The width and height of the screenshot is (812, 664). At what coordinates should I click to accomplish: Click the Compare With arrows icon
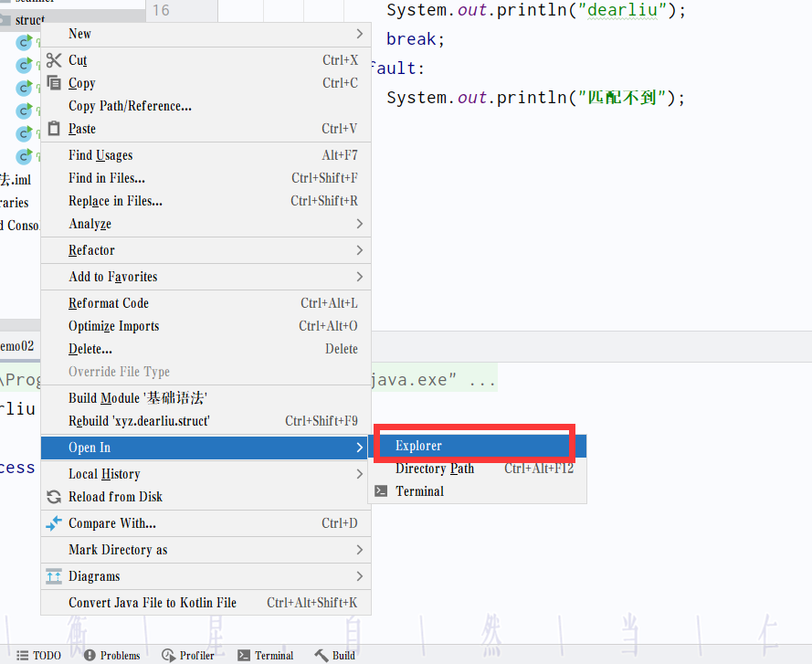click(x=53, y=523)
